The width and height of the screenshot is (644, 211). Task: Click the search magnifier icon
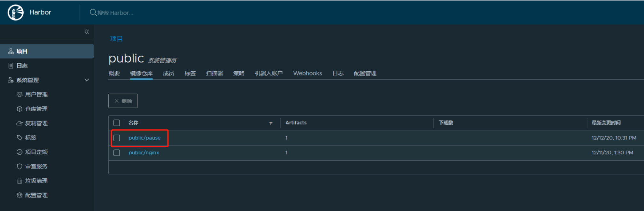(x=93, y=12)
